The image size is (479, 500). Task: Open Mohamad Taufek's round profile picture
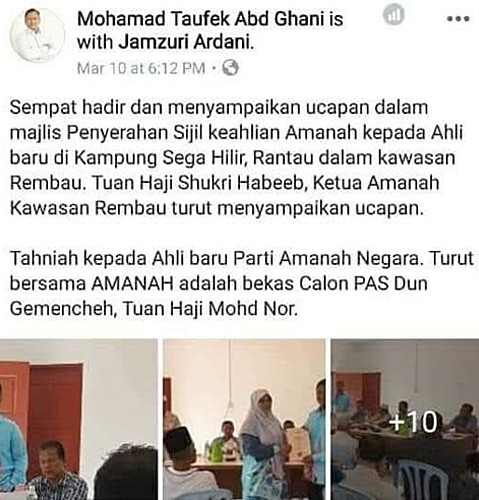click(x=37, y=35)
